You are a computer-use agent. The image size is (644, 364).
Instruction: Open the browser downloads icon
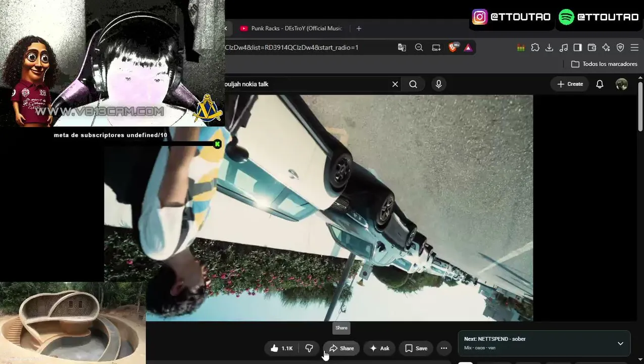[550, 48]
